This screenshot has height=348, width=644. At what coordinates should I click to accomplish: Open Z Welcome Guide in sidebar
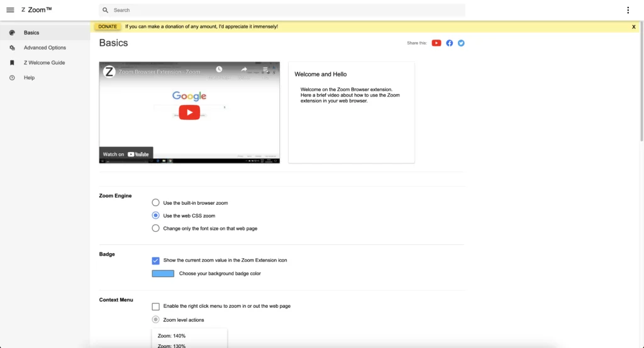click(45, 62)
